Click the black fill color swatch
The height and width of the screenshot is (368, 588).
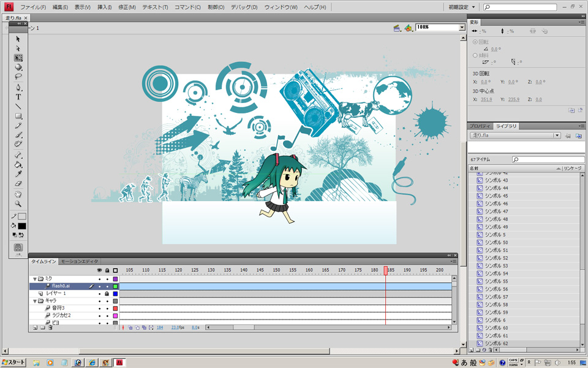22,226
